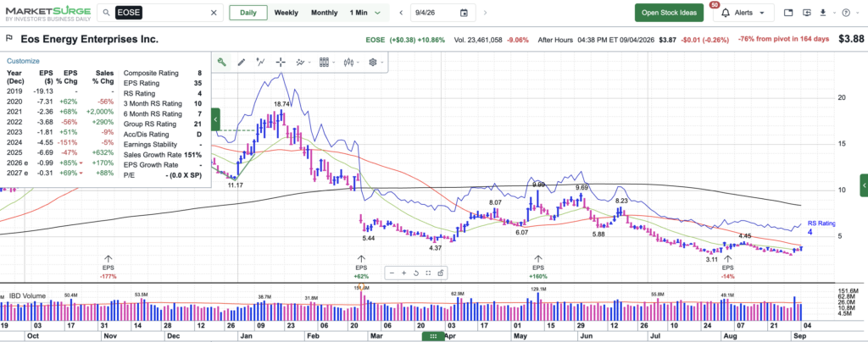Image resolution: width=868 pixels, height=342 pixels.
Task: Switch to the Monthly chart view
Action: pos(324,13)
